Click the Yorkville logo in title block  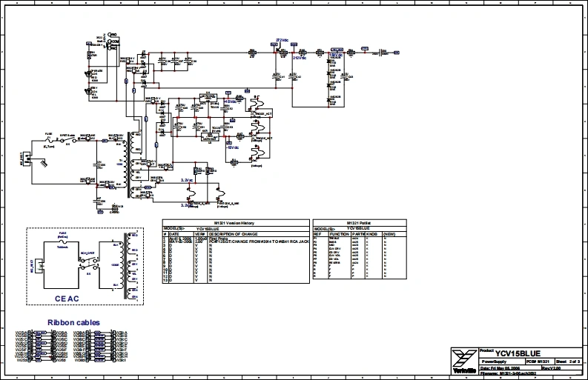click(464, 359)
